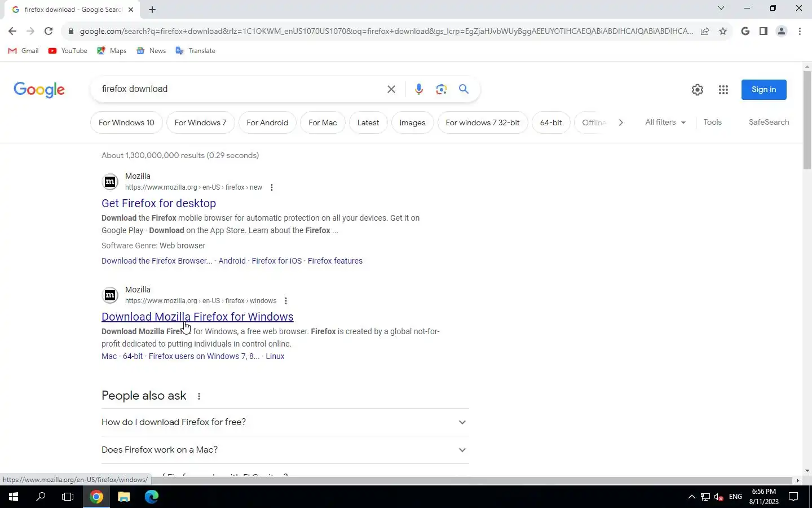
Task: Select the 64-bit filter chip
Action: 551,122
